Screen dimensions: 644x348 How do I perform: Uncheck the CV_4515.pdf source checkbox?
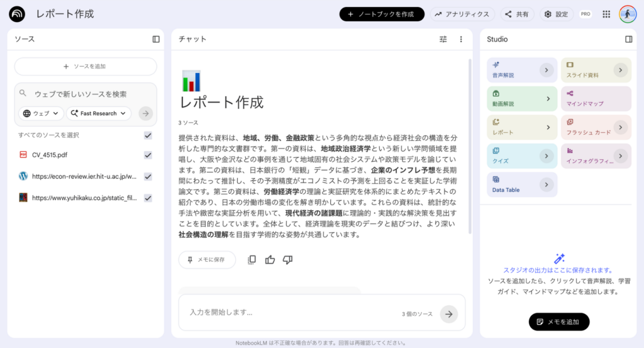(x=148, y=155)
